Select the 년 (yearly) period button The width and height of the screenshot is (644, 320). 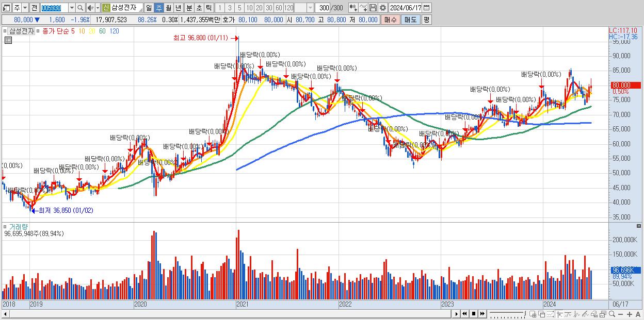point(178,8)
